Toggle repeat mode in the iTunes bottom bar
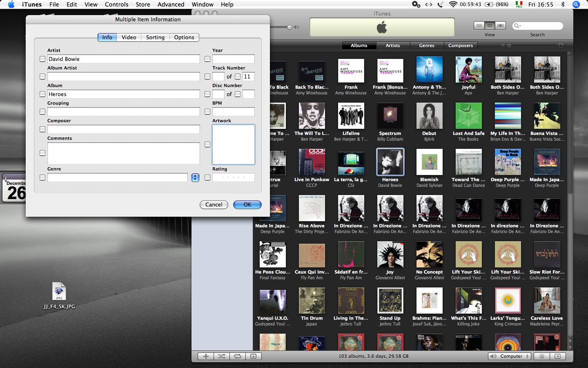Viewport: 588px width, 368px height. (238, 357)
